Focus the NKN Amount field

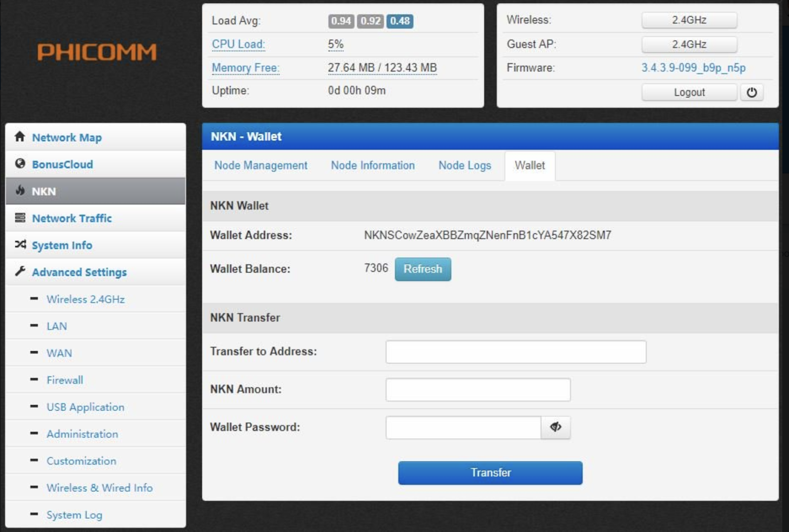478,390
